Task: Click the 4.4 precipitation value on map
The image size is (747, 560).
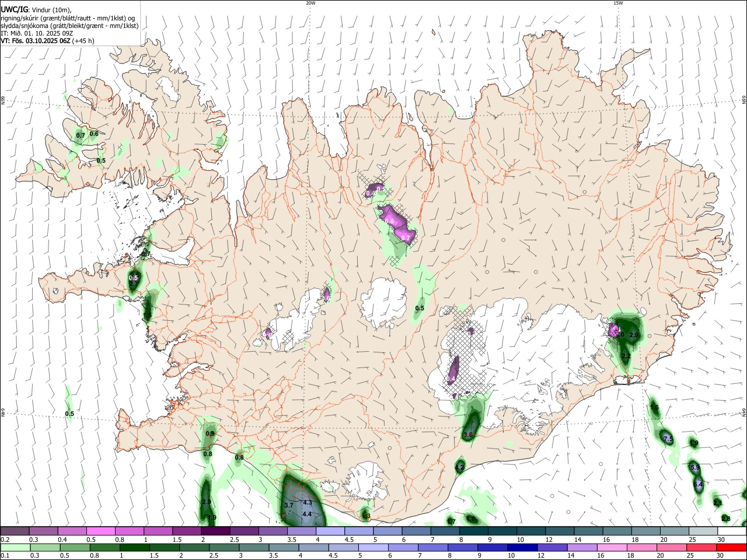Action: coord(307,514)
